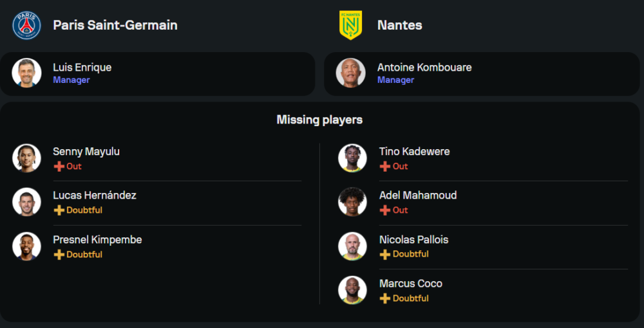Click the red Out cross for Senny Mayulu

pyautogui.click(x=59, y=167)
